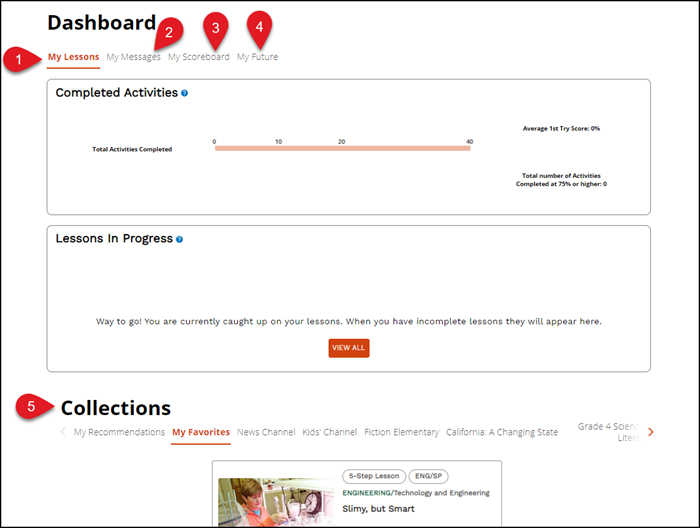Open the My Recommendations collection
This screenshot has width=700, height=528.
point(119,432)
